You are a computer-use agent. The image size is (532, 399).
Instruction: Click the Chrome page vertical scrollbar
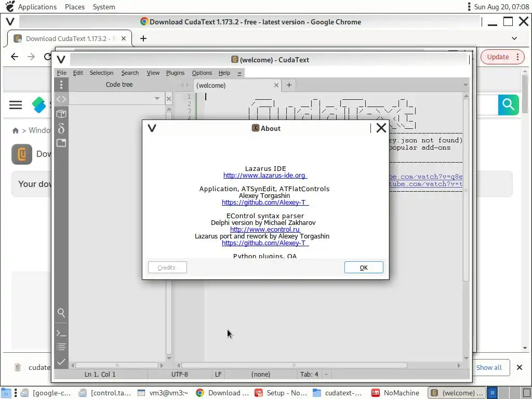click(x=525, y=94)
